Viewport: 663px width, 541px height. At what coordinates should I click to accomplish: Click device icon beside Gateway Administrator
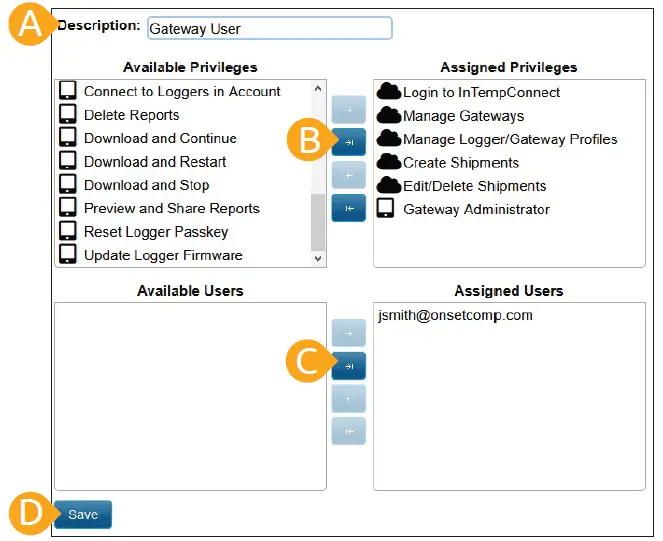tap(385, 208)
